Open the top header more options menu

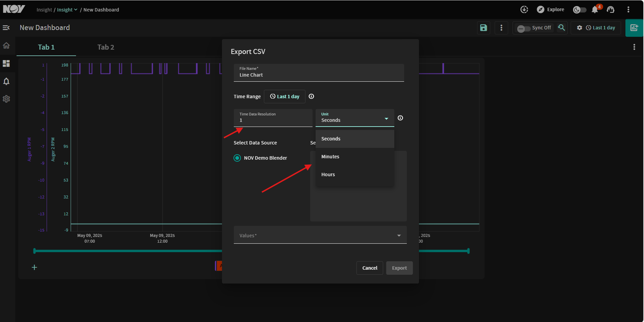coord(628,9)
